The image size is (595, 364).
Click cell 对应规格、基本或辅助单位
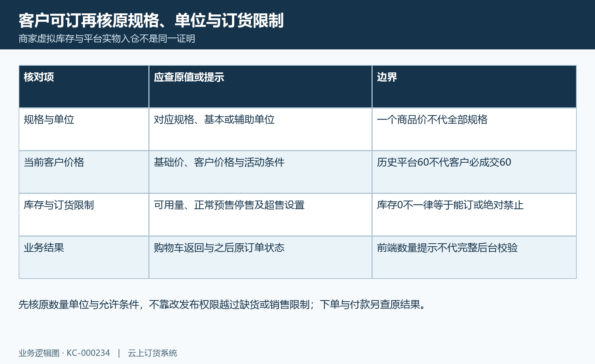260,129
